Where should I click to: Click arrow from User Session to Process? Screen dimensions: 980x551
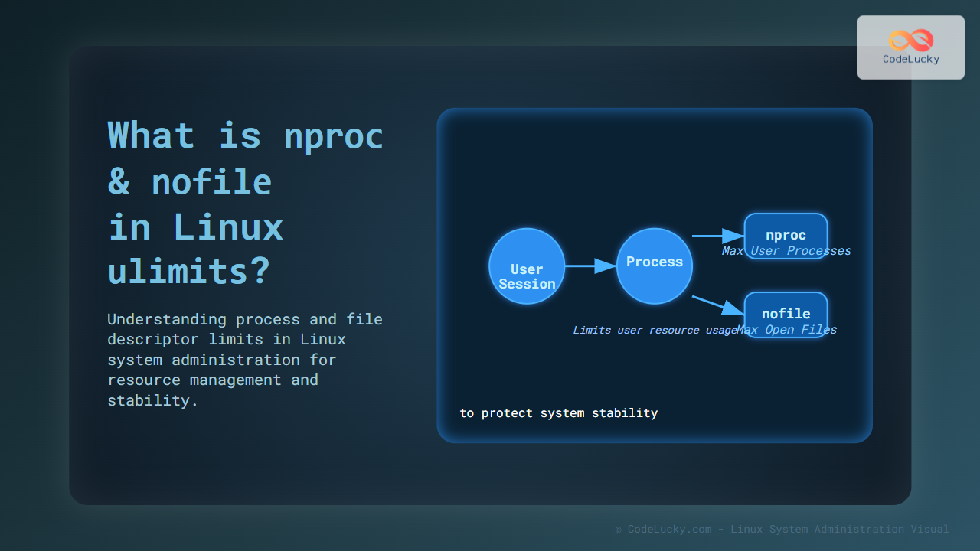tap(590, 266)
